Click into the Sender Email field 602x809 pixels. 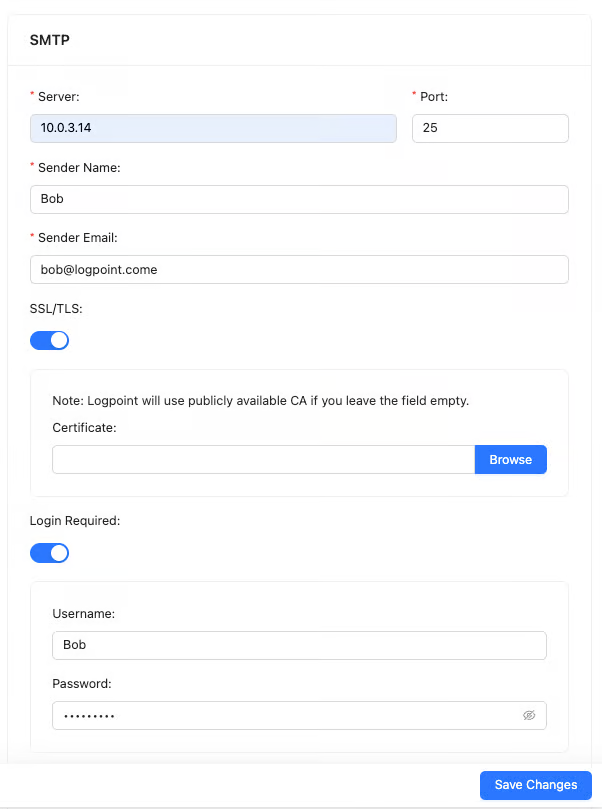(299, 269)
